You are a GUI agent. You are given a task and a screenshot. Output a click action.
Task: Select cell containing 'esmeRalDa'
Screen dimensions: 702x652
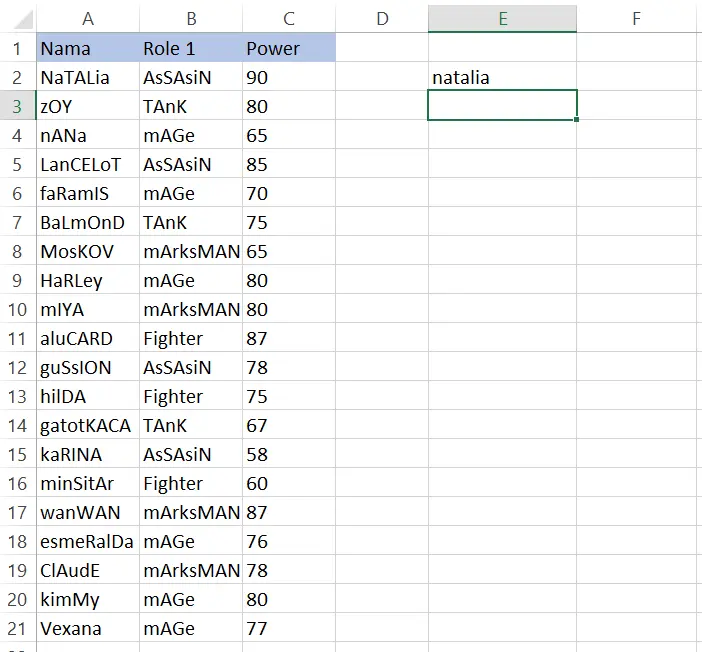coord(88,541)
